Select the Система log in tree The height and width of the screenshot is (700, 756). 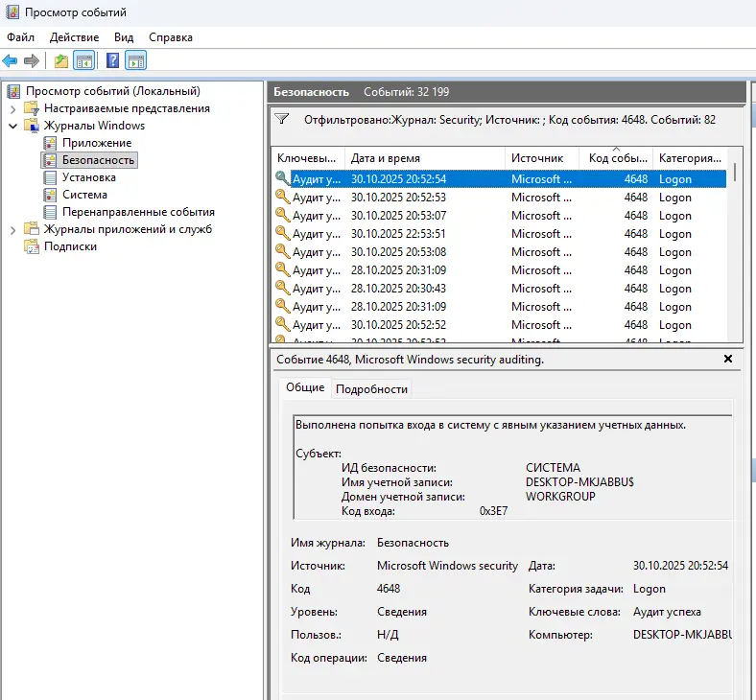click(84, 195)
